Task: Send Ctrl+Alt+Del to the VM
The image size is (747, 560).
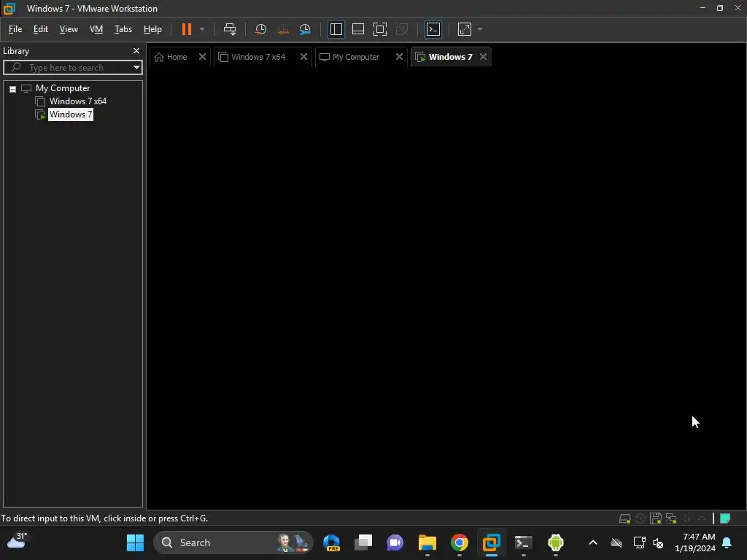Action: coord(230,29)
